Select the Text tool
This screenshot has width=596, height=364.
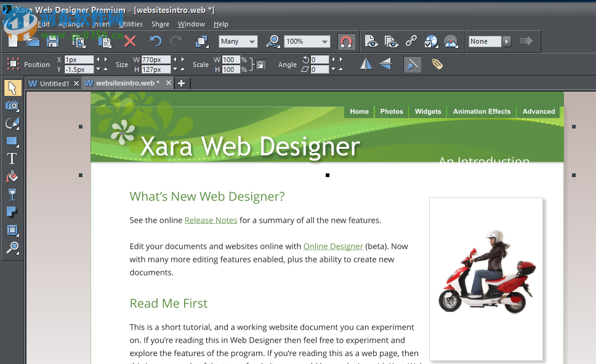[12, 158]
